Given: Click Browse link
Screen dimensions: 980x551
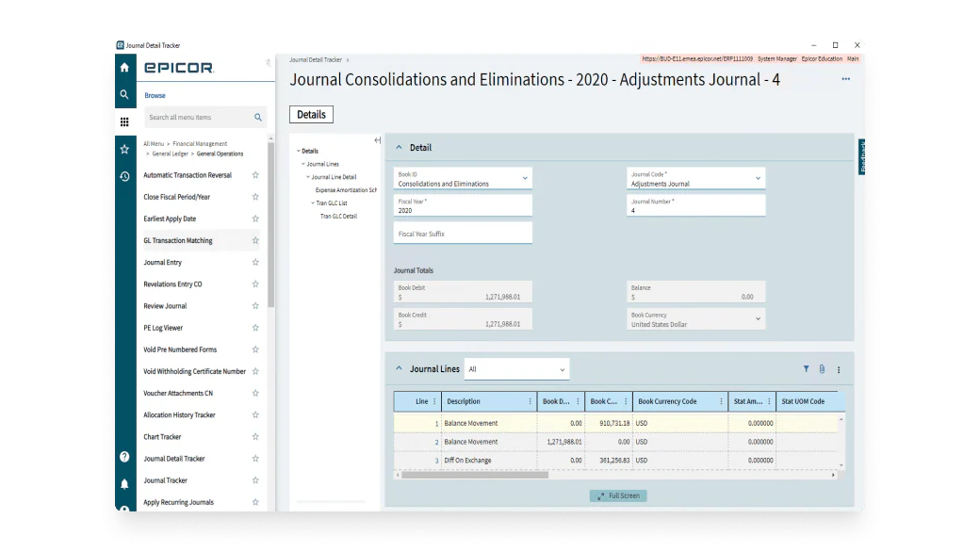Looking at the screenshot, I should coord(155,95).
